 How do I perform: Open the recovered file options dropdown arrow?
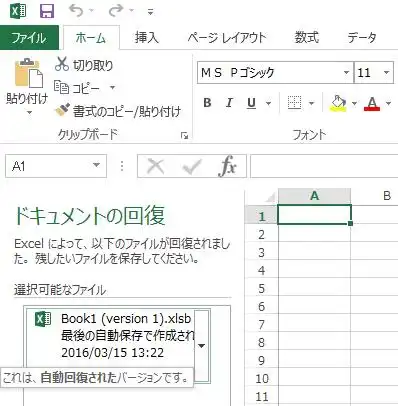[201, 346]
